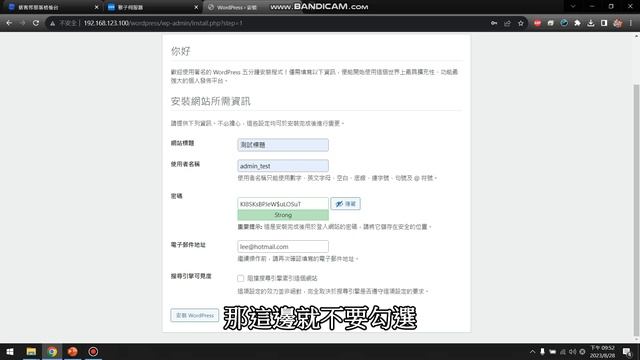
Task: Open the volume control in system tray
Action: pos(572,352)
